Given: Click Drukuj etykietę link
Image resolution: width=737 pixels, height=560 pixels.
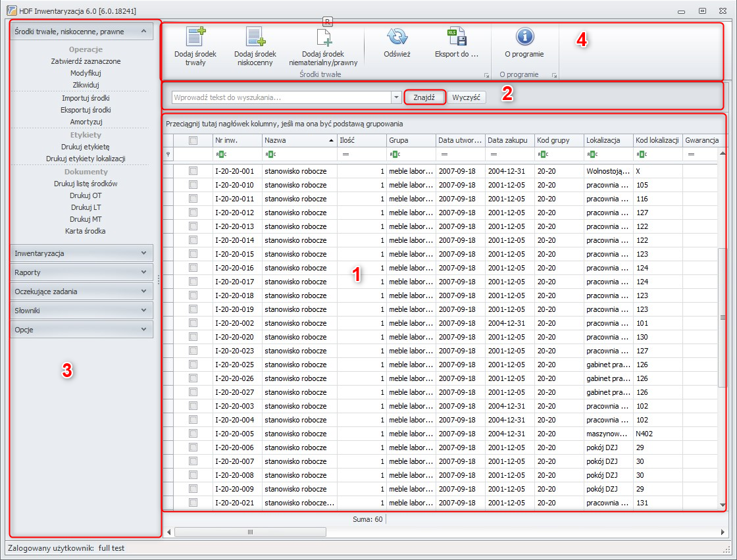Looking at the screenshot, I should [86, 147].
